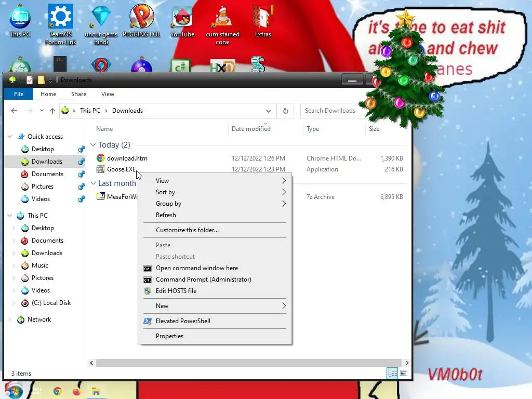This screenshot has height=399, width=532.
Task: Select Videos under This PC
Action: (x=41, y=290)
